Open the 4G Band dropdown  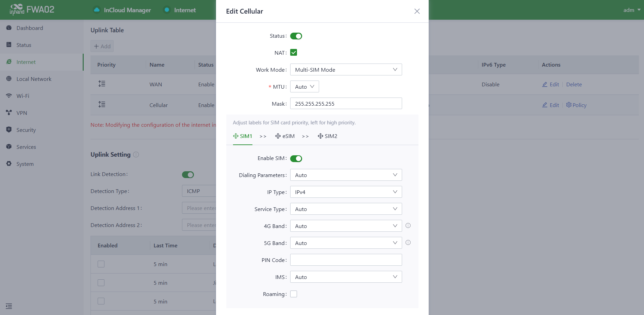click(346, 226)
